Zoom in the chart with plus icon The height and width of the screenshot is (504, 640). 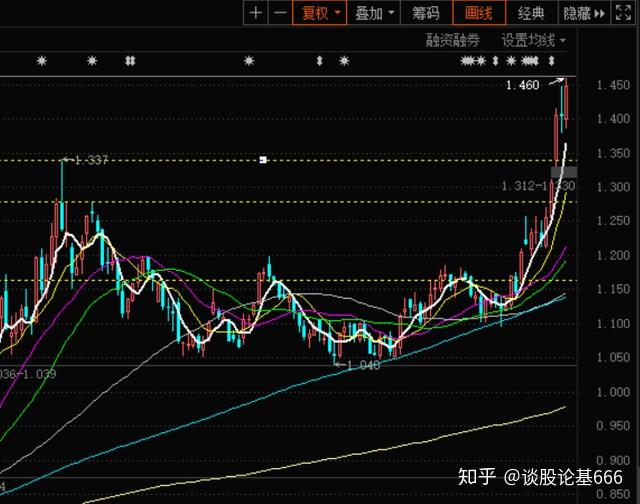point(256,13)
